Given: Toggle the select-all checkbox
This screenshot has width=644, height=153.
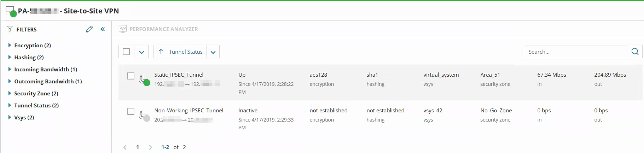Looking at the screenshot, I should [126, 52].
